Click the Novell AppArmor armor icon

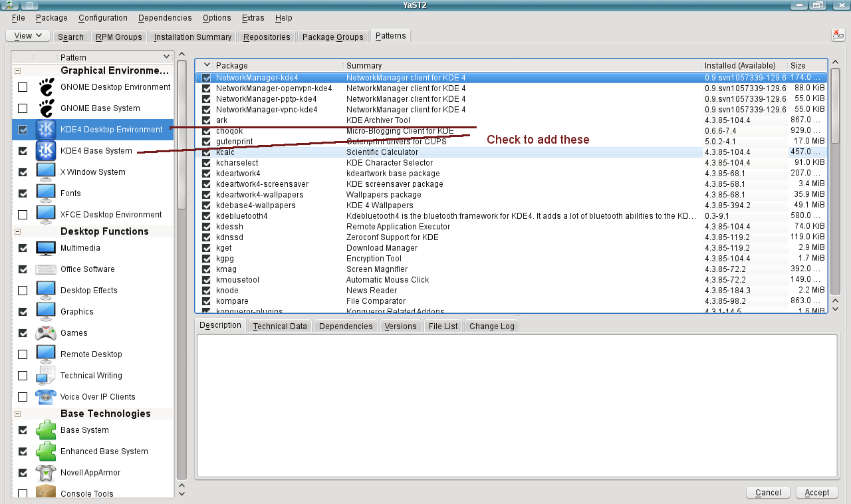(x=46, y=473)
